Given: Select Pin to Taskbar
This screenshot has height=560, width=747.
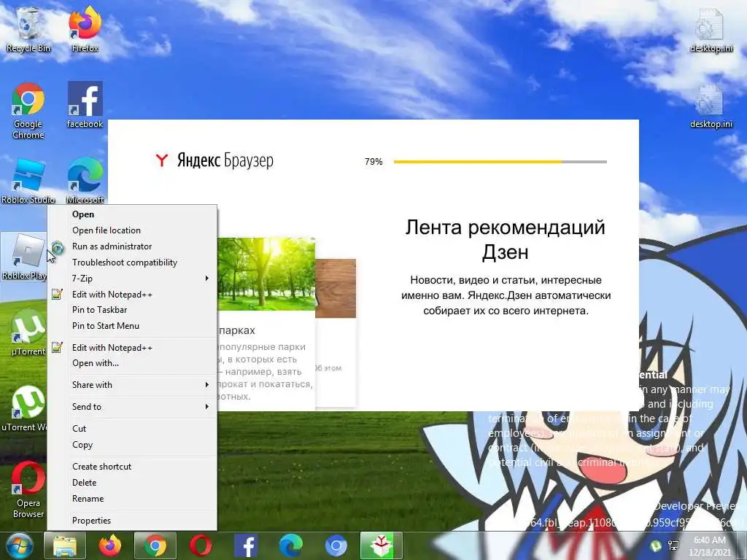Looking at the screenshot, I should 133,310.
